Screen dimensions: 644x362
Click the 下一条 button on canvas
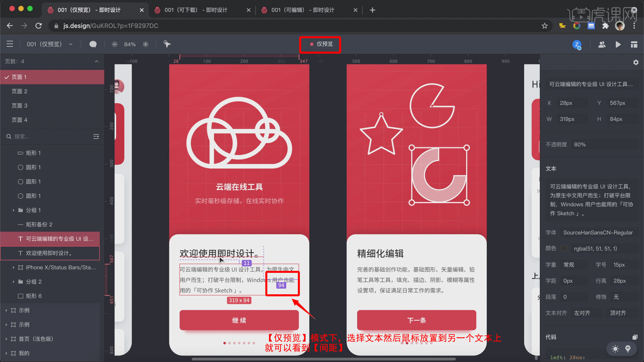point(416,320)
